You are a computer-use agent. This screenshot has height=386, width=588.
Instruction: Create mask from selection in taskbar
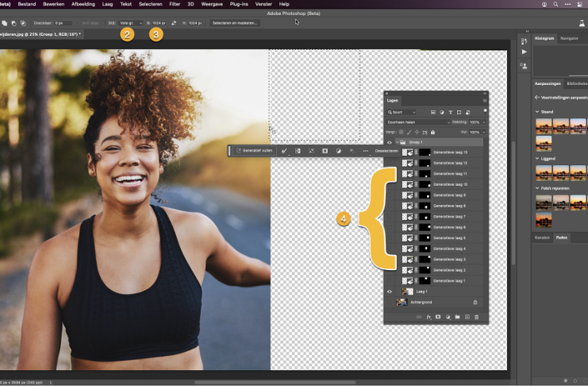click(325, 151)
